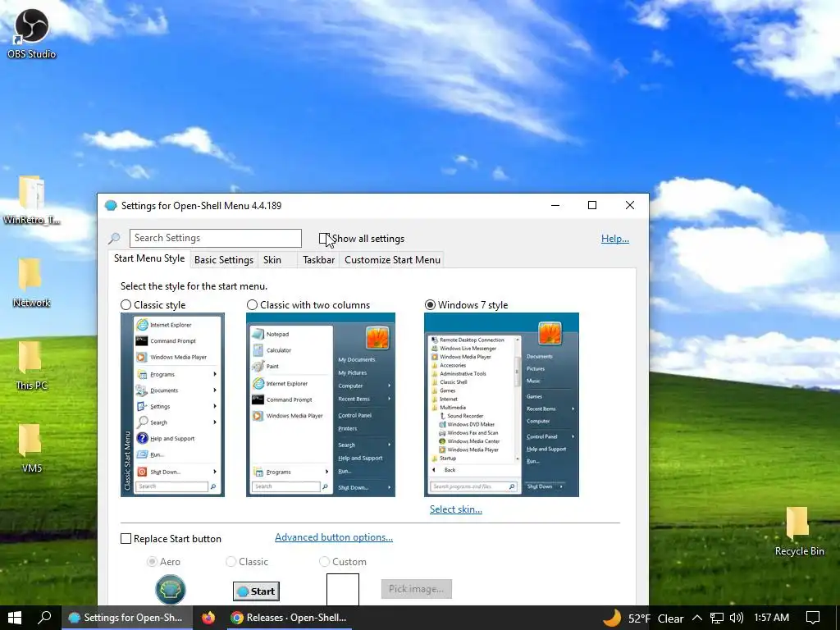Maximize the Open-Shell settings window
This screenshot has height=630, width=840.
[x=592, y=205]
